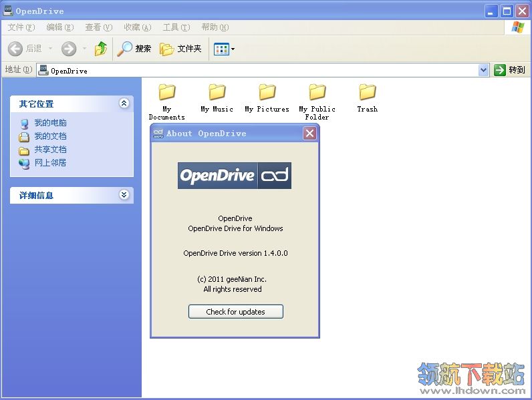Viewport: 532px width, 400px height.
Task: Click the Network Places globe icon
Action: [x=24, y=164]
